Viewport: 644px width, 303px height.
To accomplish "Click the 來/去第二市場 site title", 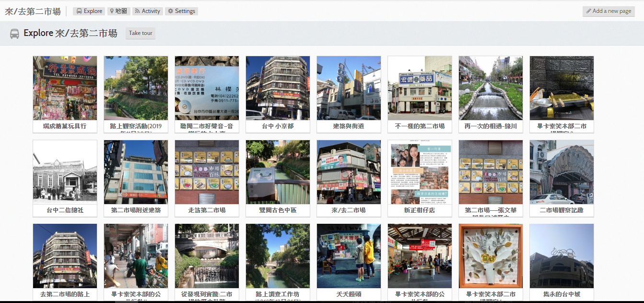I will pos(33,12).
